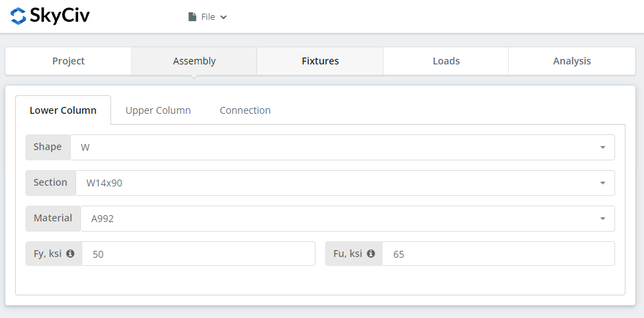Open the File menu label
The height and width of the screenshot is (318, 644).
208,17
